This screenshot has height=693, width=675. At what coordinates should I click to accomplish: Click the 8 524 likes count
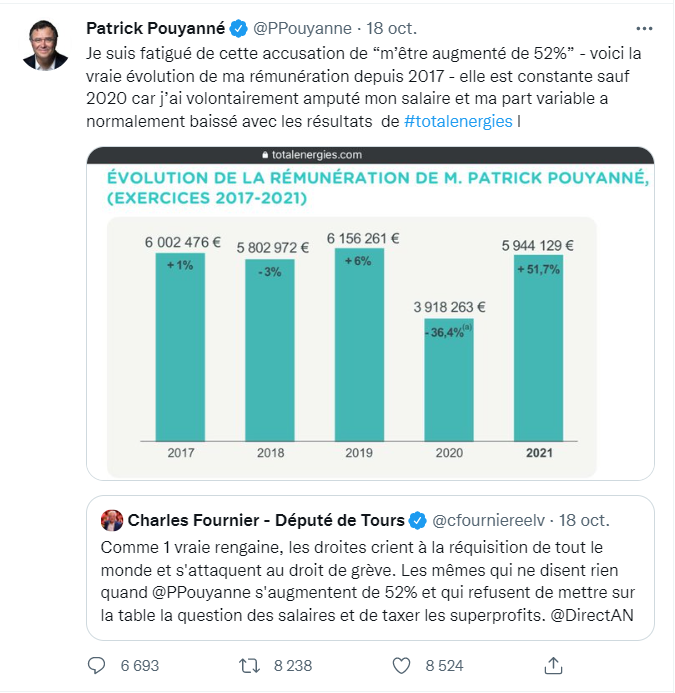click(x=445, y=664)
